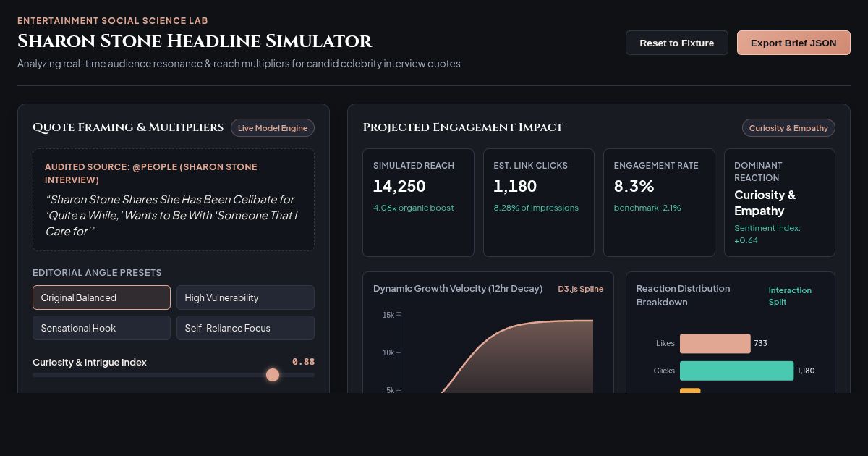The image size is (868, 456).
Task: Click the 733 likes count label
Action: tap(760, 343)
